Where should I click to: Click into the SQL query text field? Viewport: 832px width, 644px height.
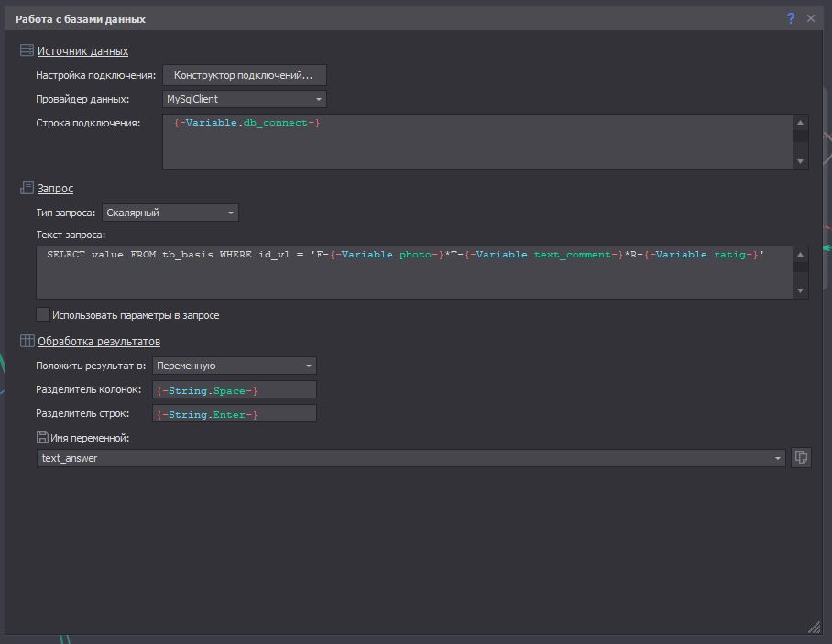point(412,272)
